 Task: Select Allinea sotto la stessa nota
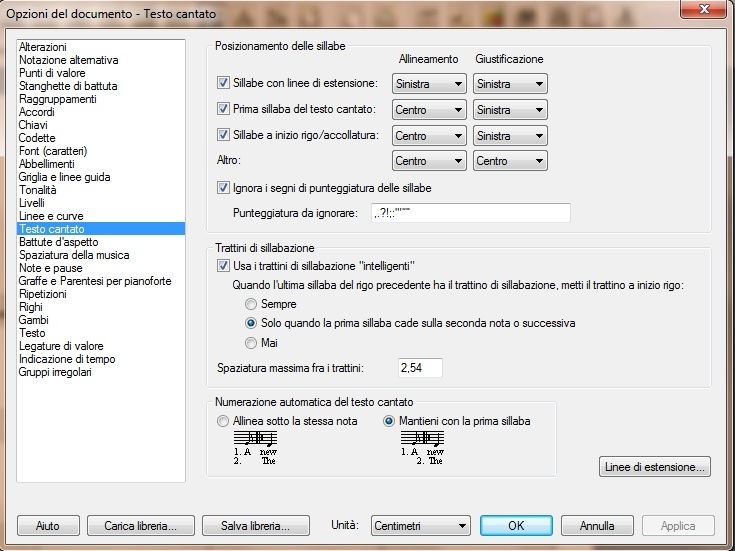pyautogui.click(x=223, y=421)
